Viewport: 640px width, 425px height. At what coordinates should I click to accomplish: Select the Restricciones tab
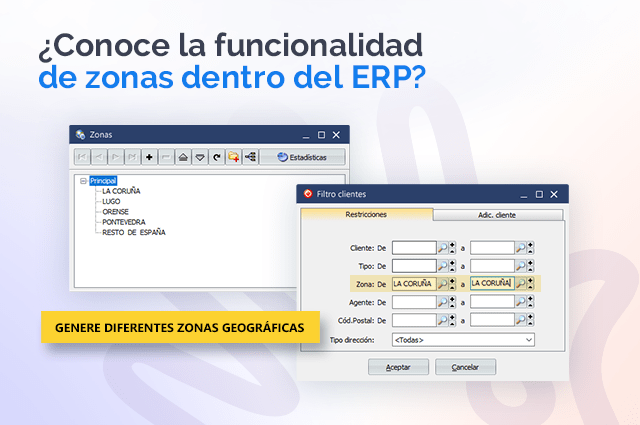(x=366, y=214)
